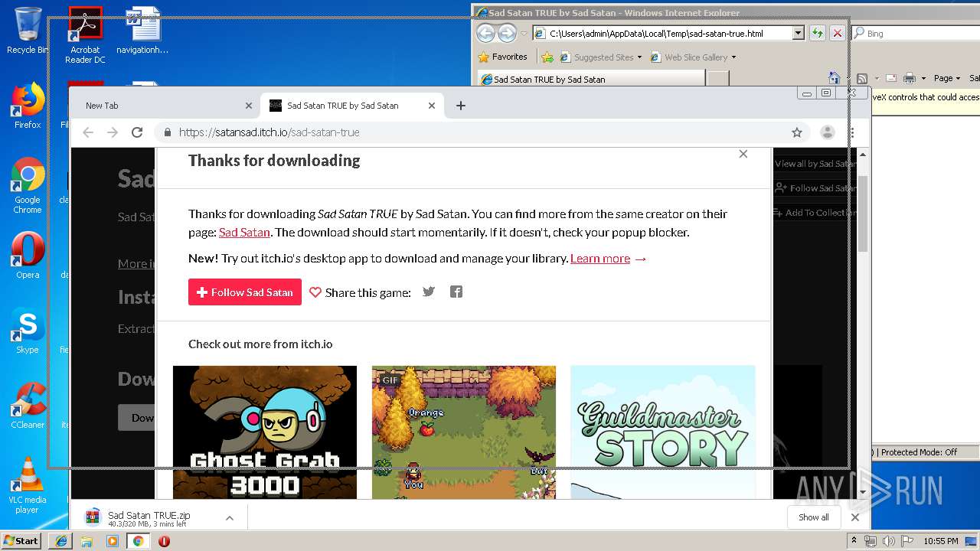980x551 pixels.
Task: Select the Sad Satan TRUE by Sad Satan Chrome tab
Action: pos(352,106)
